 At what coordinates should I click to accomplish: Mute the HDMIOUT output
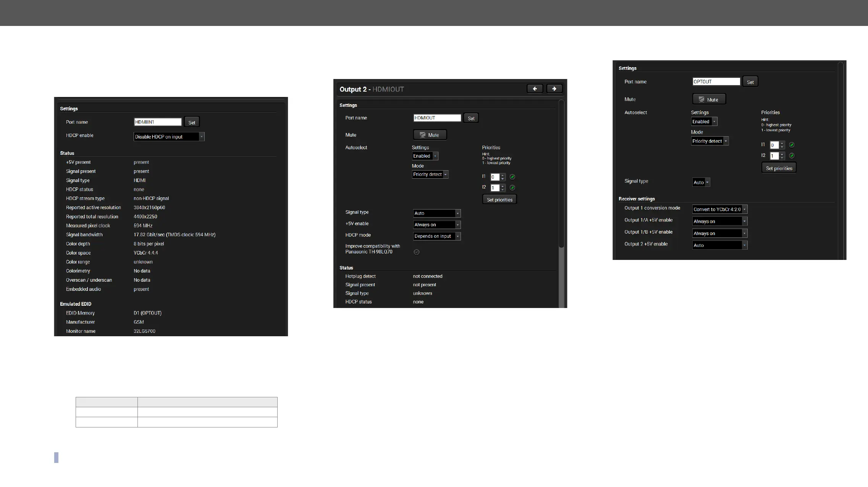click(x=430, y=135)
